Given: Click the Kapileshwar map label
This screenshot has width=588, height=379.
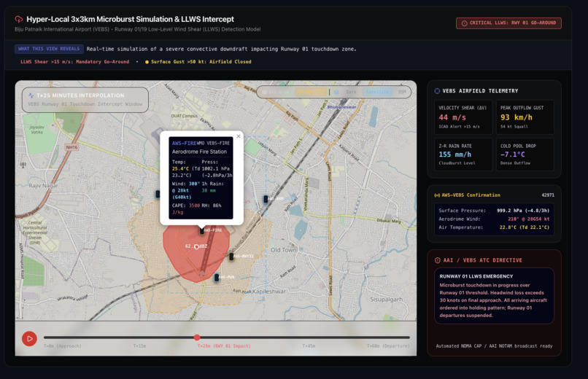Looking at the screenshot, I should 269,291.
